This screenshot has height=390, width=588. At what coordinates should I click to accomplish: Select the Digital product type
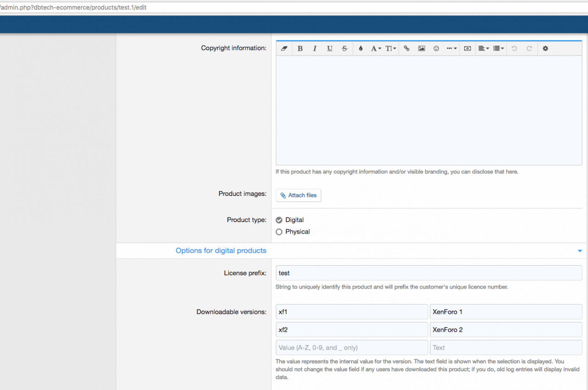(x=279, y=220)
